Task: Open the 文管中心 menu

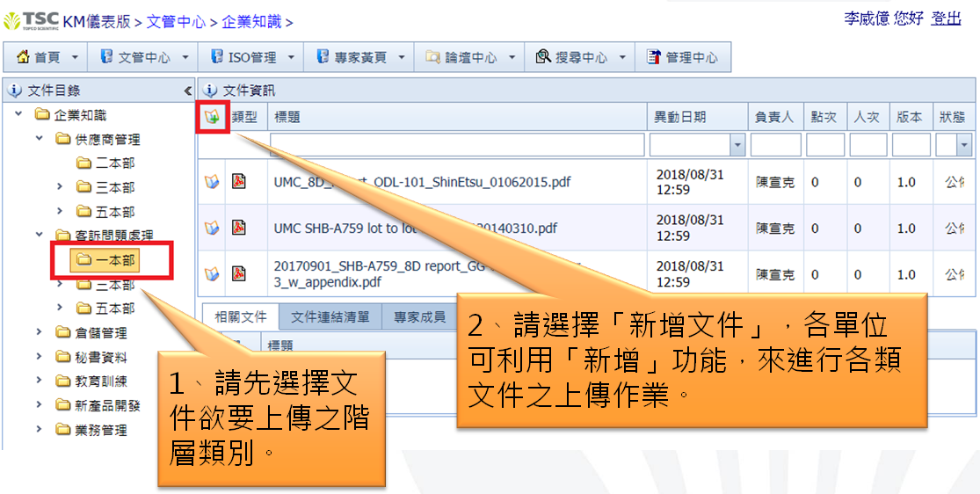Action: click(x=144, y=57)
